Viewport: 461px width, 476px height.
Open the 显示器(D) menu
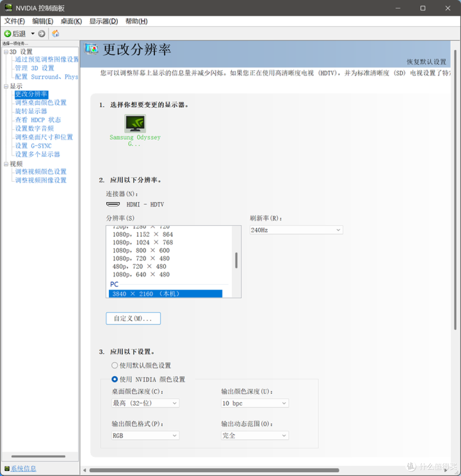(x=104, y=21)
